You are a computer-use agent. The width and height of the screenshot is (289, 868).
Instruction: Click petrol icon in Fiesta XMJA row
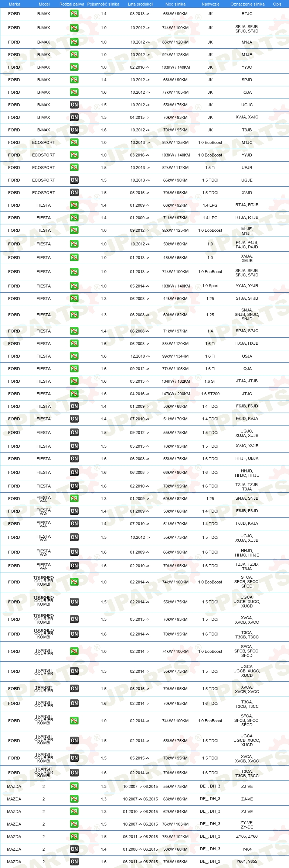point(74,258)
